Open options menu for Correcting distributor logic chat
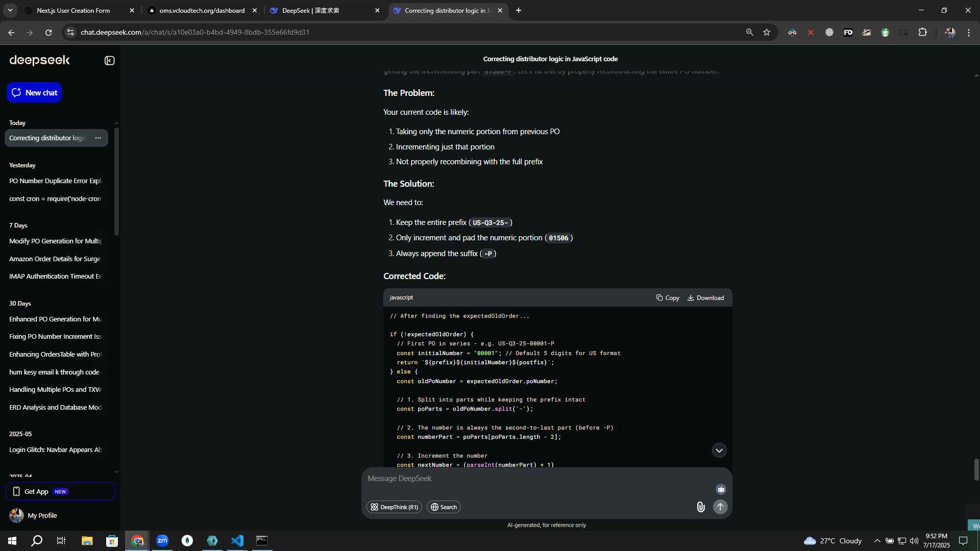Image resolution: width=980 pixels, height=551 pixels. tap(98, 138)
